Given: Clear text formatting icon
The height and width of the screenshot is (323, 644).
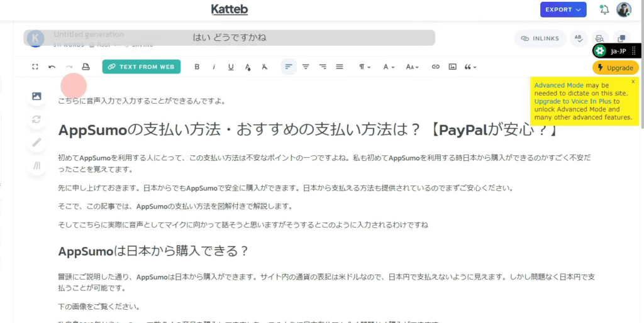Looking at the screenshot, I should (265, 67).
